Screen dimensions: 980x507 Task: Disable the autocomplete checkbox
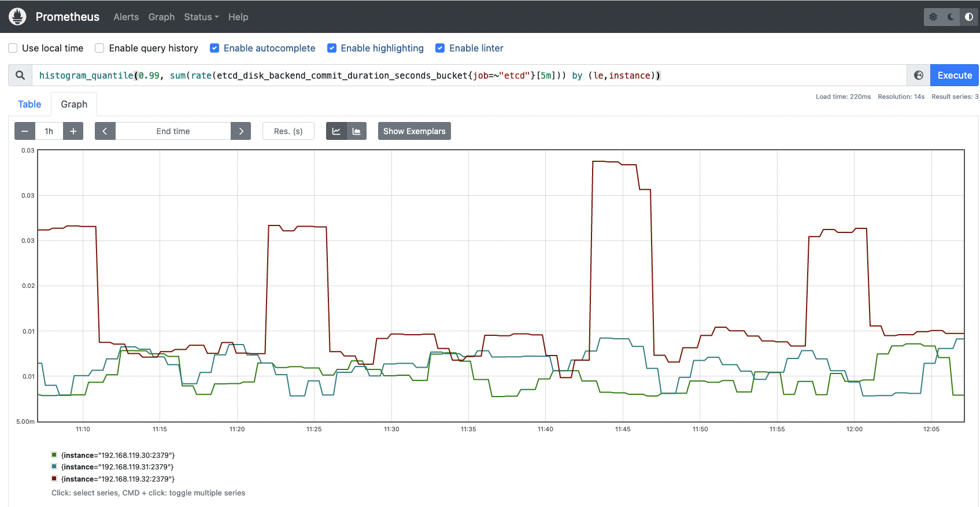click(x=215, y=48)
